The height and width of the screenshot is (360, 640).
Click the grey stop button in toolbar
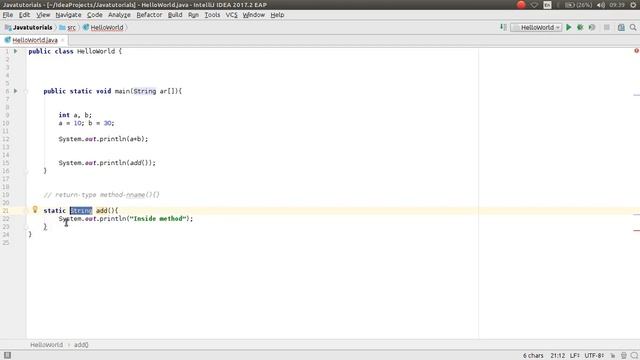(607, 27)
